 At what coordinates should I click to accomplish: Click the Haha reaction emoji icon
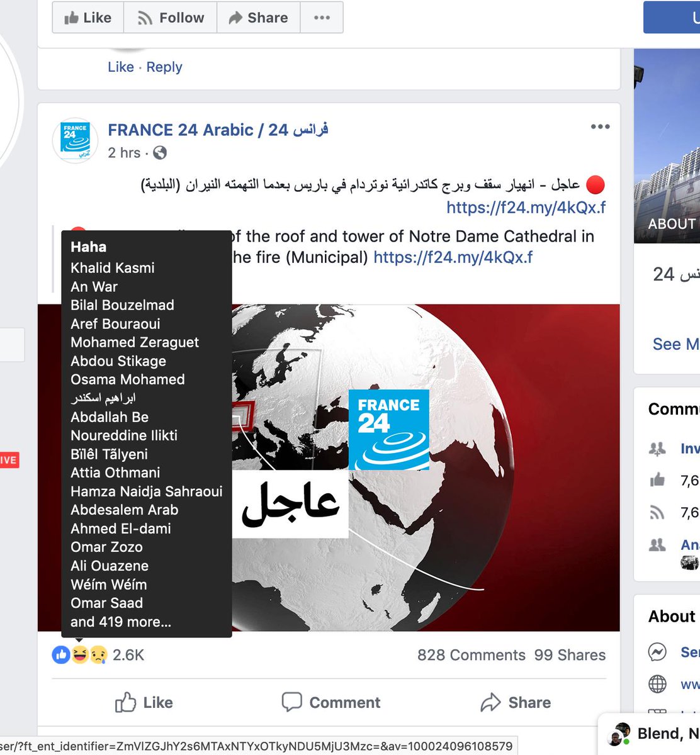tap(79, 655)
